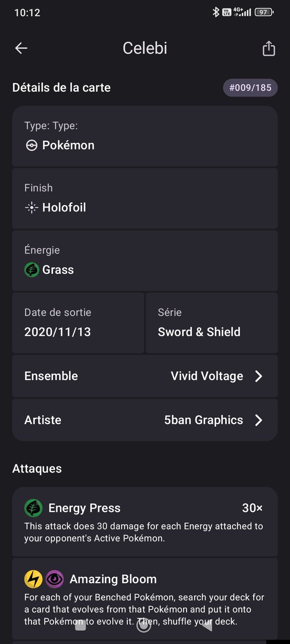The width and height of the screenshot is (290, 644).
Task: Tap the Energy Press attack card
Action: tap(145, 522)
